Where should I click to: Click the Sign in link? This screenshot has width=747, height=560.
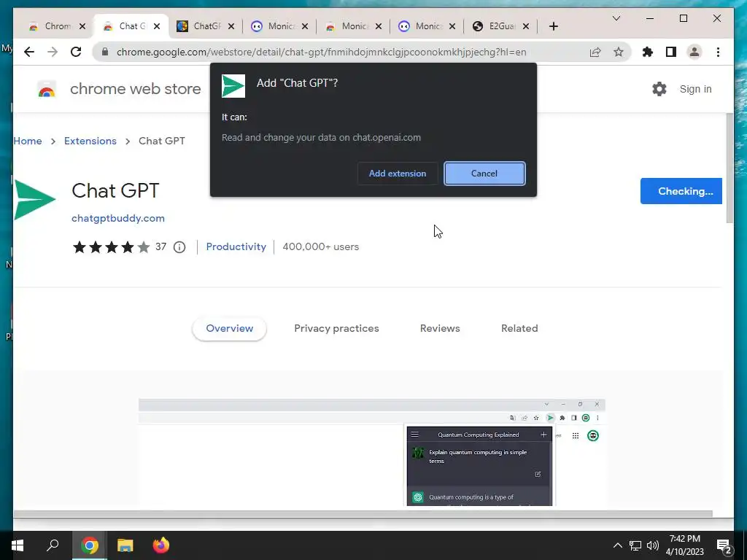(x=695, y=89)
